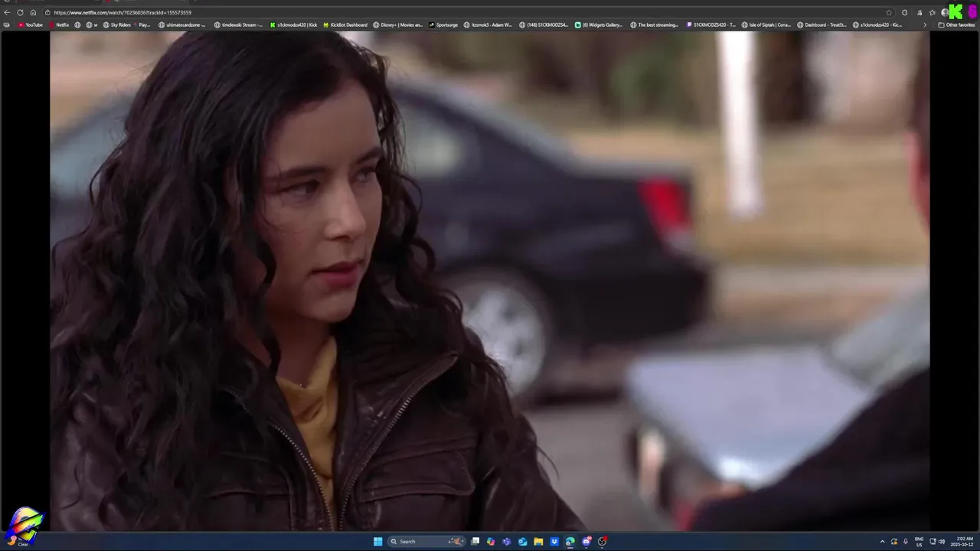Open Task View on the taskbar

pyautogui.click(x=475, y=541)
